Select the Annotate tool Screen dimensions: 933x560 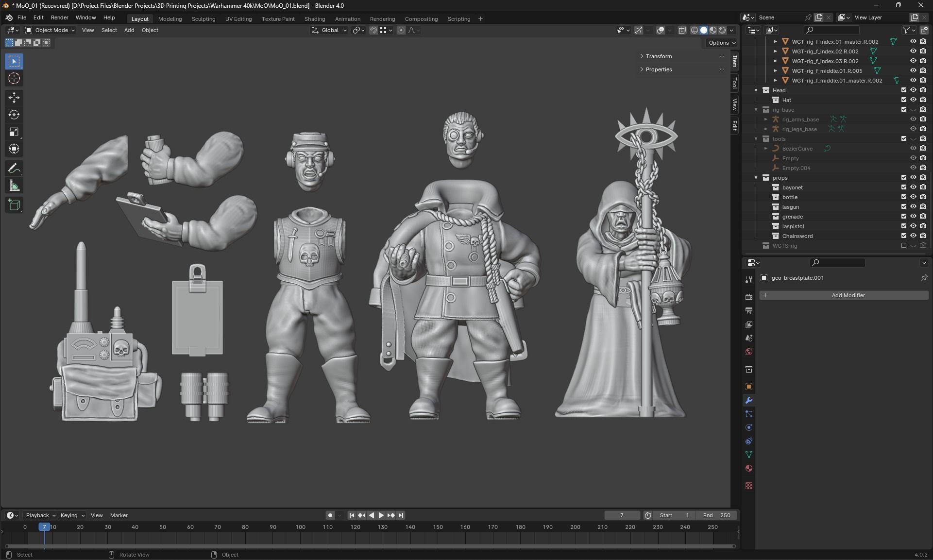[14, 169]
